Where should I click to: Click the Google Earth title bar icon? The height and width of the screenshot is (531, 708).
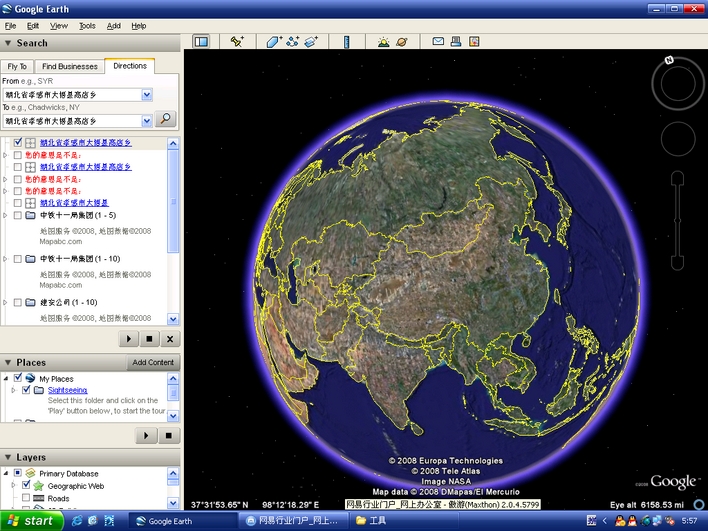click(7, 9)
